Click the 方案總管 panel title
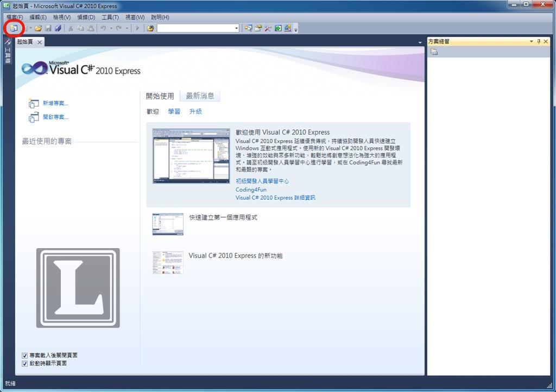 click(x=439, y=41)
